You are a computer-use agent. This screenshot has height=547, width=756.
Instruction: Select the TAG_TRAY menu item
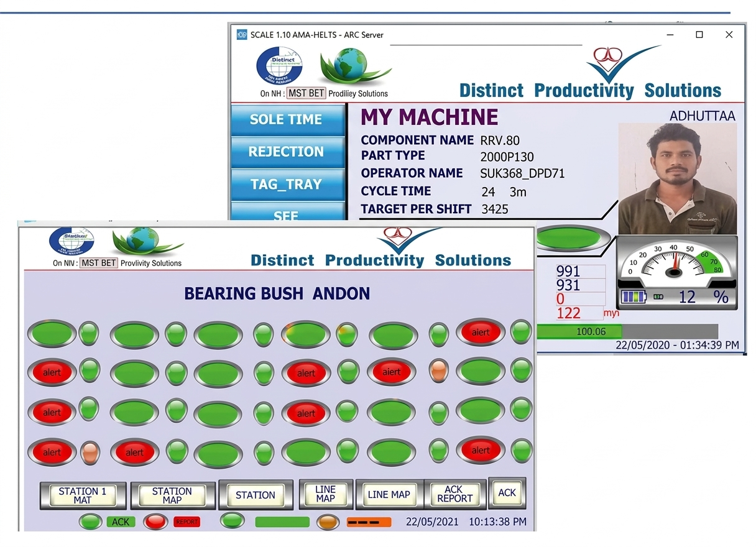[x=287, y=185]
